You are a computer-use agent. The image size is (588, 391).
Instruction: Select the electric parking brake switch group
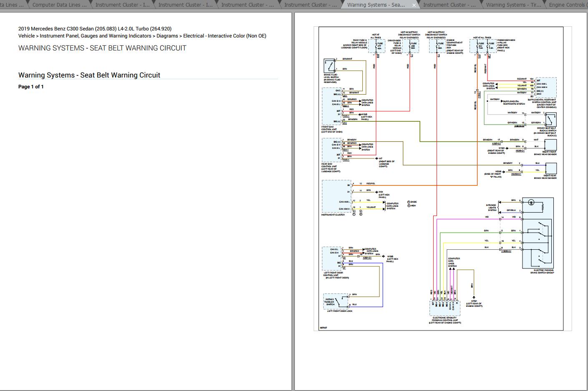coord(538,233)
